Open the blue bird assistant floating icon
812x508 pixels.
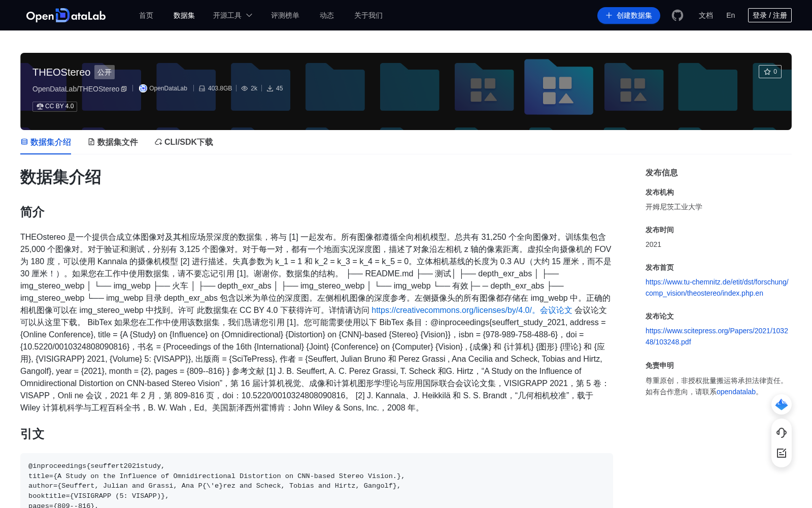pos(782,404)
